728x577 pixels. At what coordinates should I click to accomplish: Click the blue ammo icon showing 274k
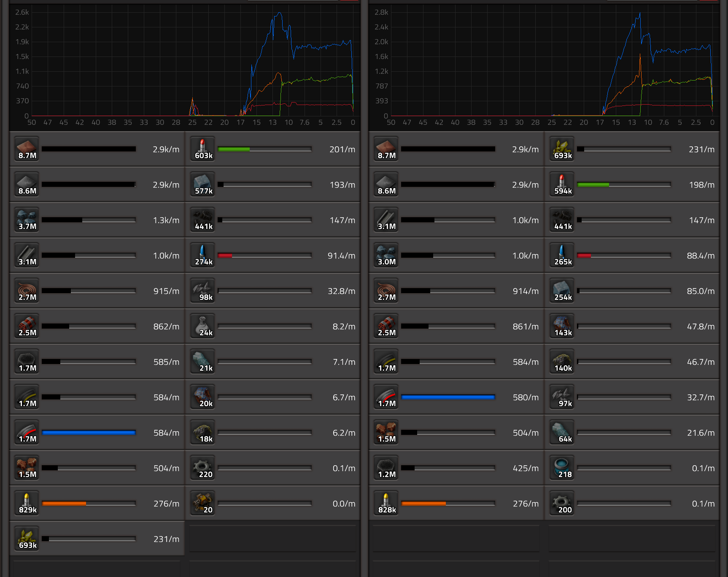coord(203,255)
